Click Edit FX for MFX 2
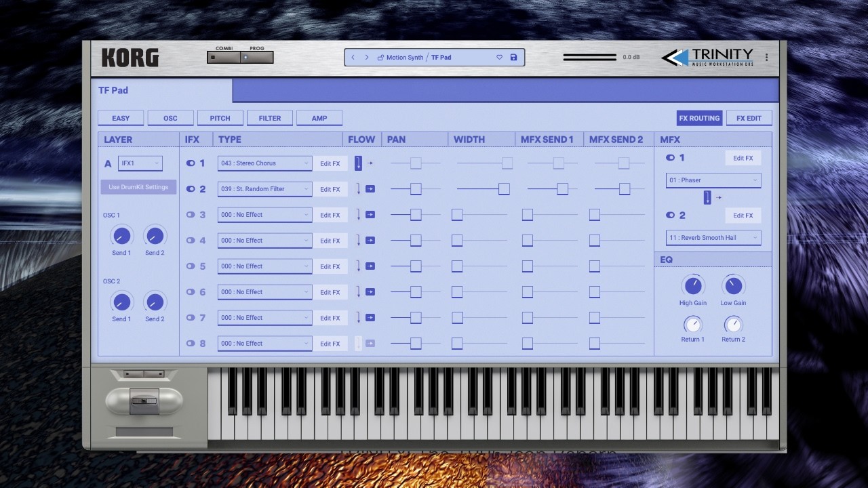The height and width of the screenshot is (488, 868). point(743,216)
